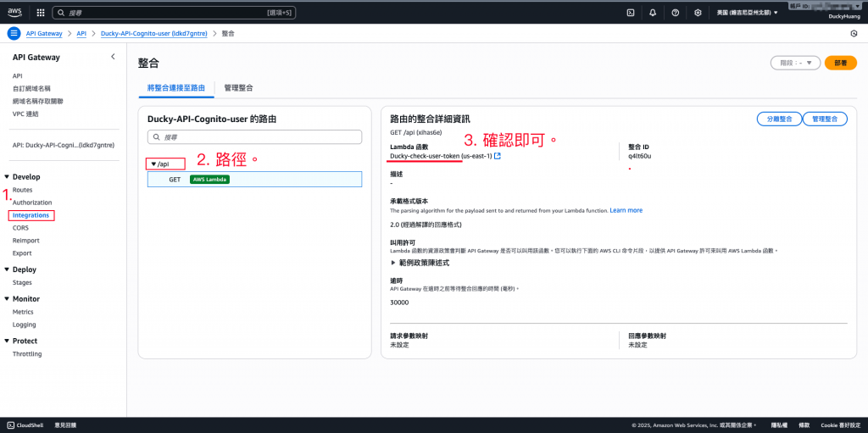Focus the routes 搜尋 search field

(254, 136)
